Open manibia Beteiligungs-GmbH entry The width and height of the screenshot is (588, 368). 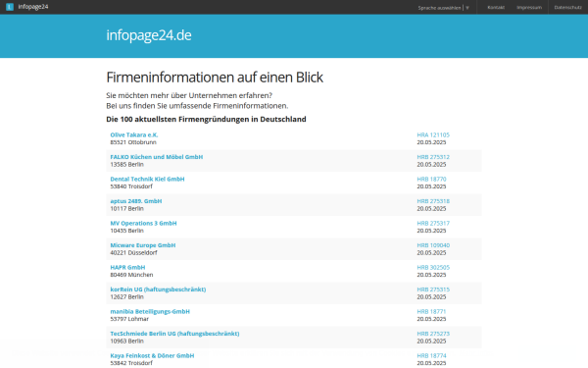point(150,312)
